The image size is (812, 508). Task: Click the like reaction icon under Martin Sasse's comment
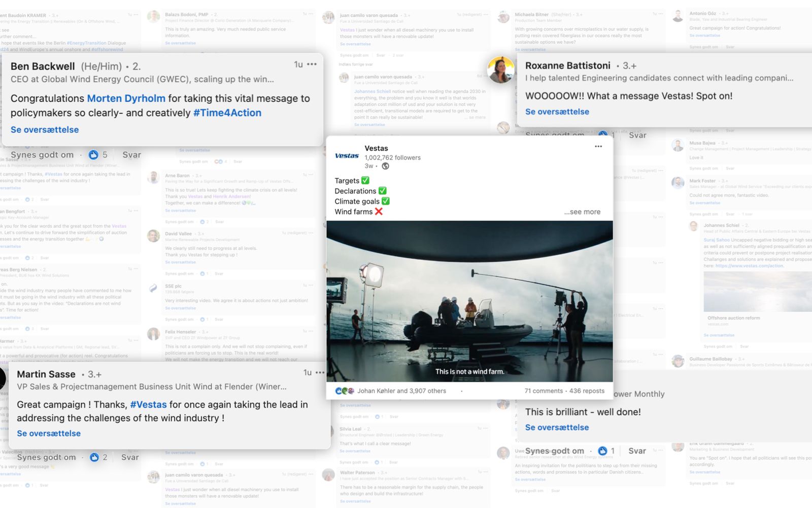point(94,457)
